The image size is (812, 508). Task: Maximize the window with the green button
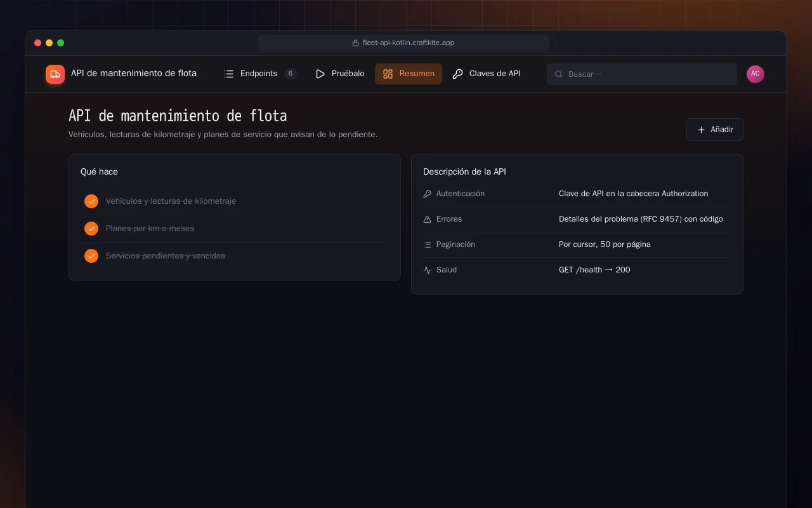pos(61,43)
